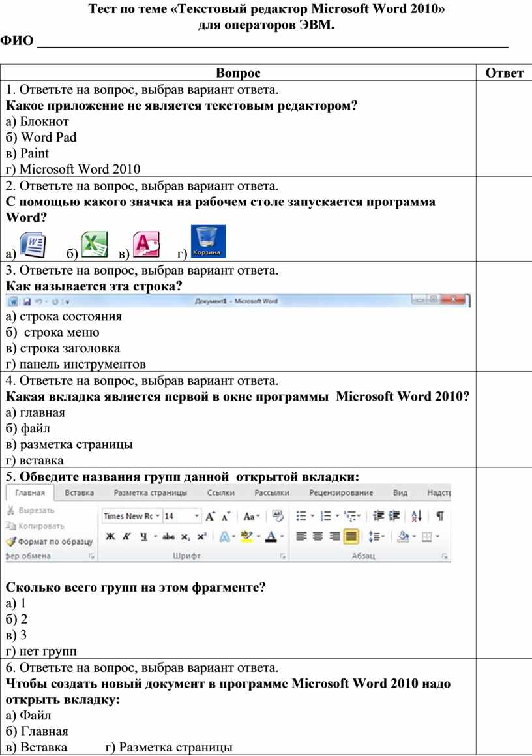The height and width of the screenshot is (756, 532).
Task: Click the answer option "г) нет групп"
Action: pyautogui.click(x=41, y=652)
